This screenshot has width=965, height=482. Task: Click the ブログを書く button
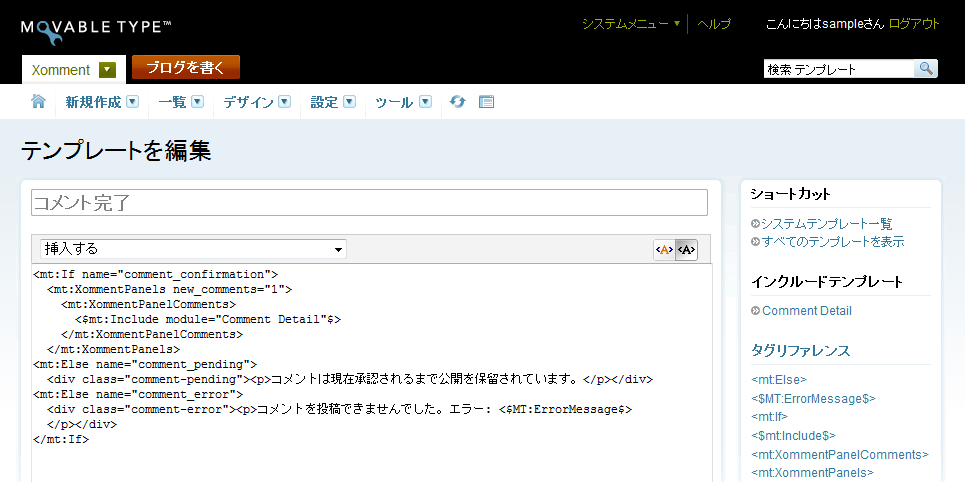[186, 68]
